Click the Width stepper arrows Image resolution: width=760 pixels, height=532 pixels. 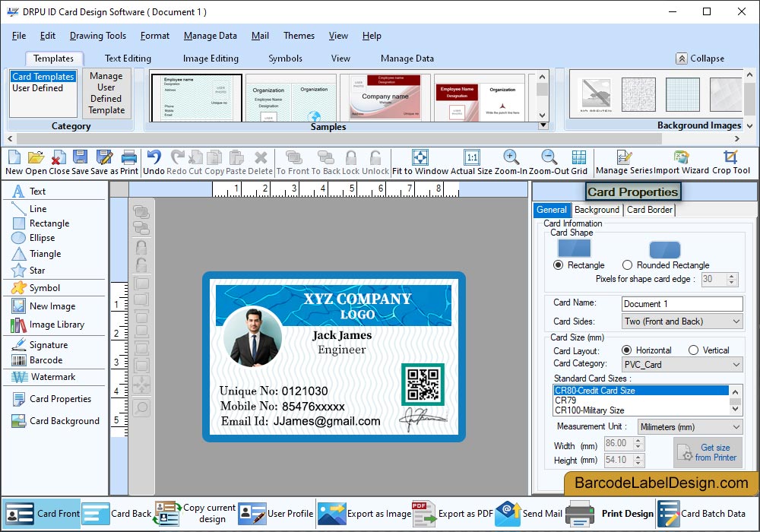pos(639,443)
